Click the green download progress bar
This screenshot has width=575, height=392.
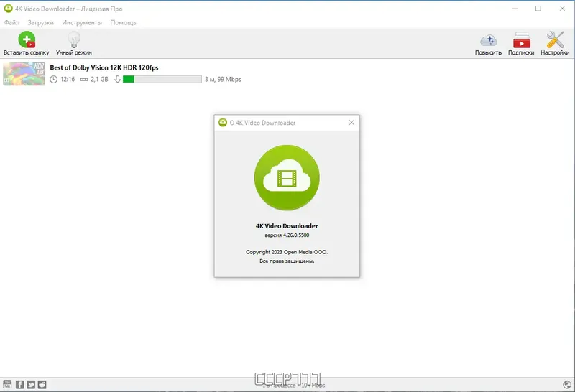162,79
